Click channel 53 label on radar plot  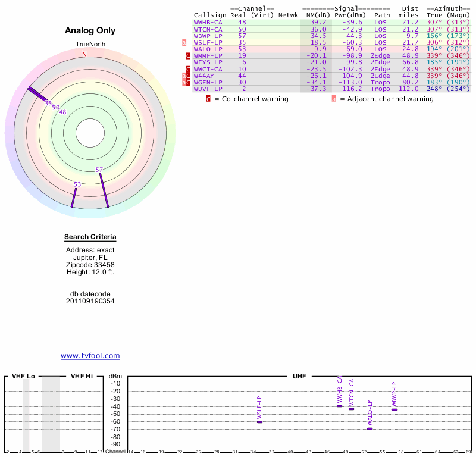coord(77,184)
